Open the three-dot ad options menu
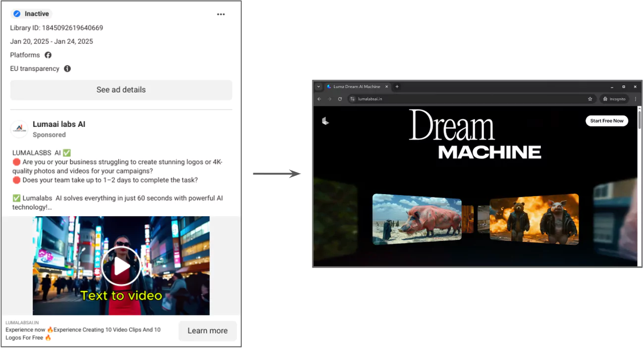Image resolution: width=644 pixels, height=349 pixels. pos(221,14)
